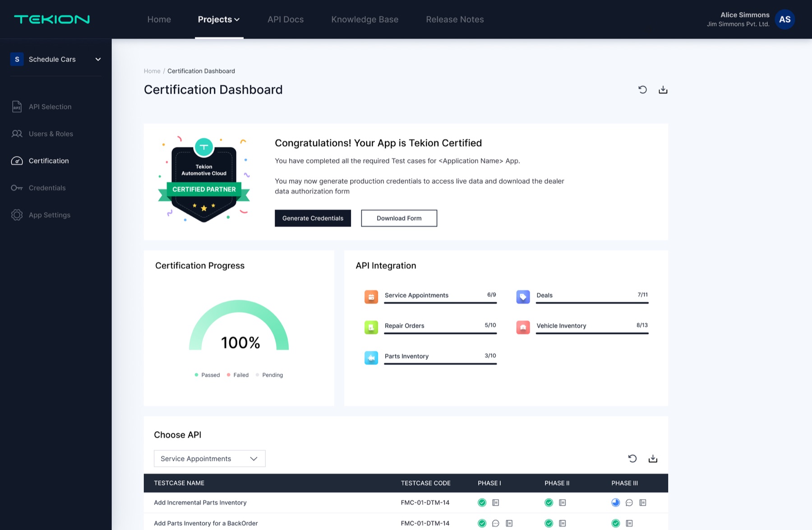Image resolution: width=812 pixels, height=530 pixels.
Task: Click Phase I passed checkmark for Add Incremental Parts Inventory
Action: pos(482,502)
